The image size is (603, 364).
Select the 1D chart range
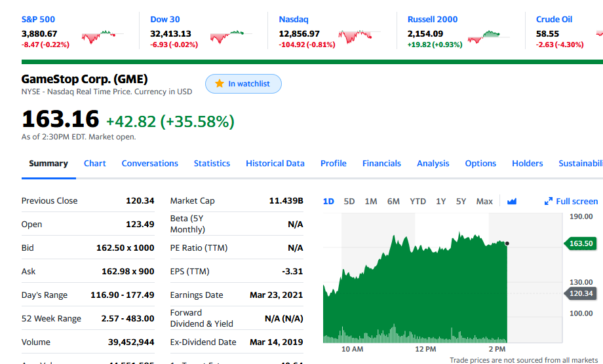[328, 201]
